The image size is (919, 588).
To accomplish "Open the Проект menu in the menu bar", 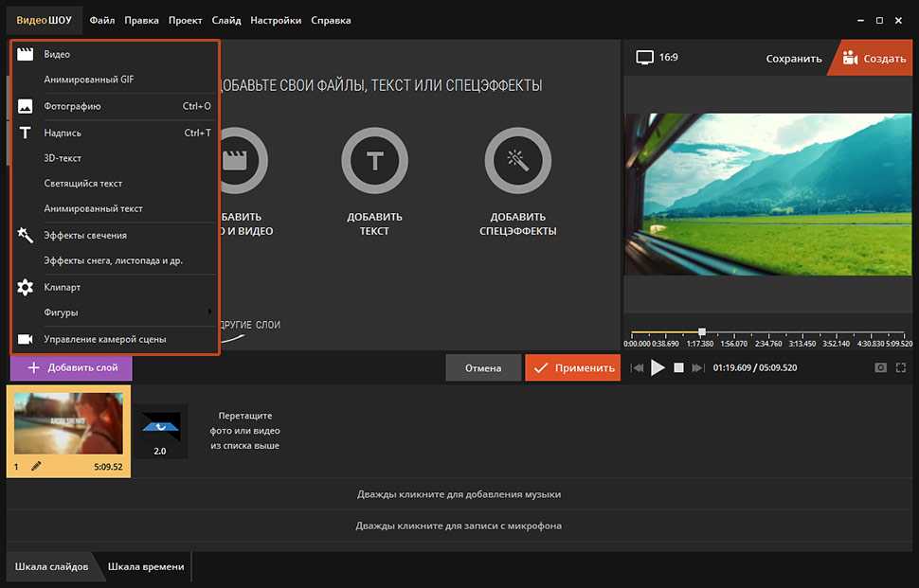I will 185,20.
